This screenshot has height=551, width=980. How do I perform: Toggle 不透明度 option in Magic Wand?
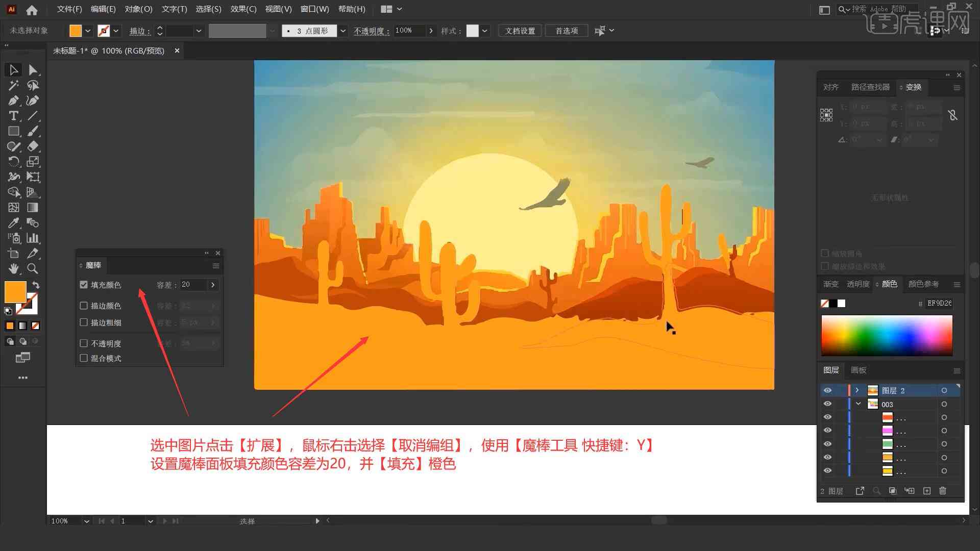(x=84, y=343)
